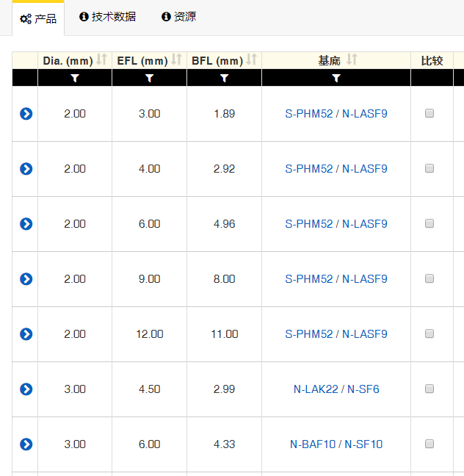Select the BFL value 2.99 cell
Viewport: 464px width, 476px height.
tap(224, 389)
